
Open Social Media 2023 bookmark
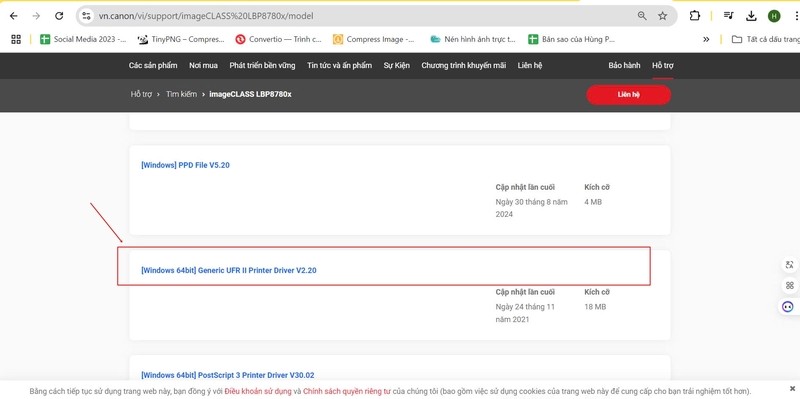coord(84,39)
